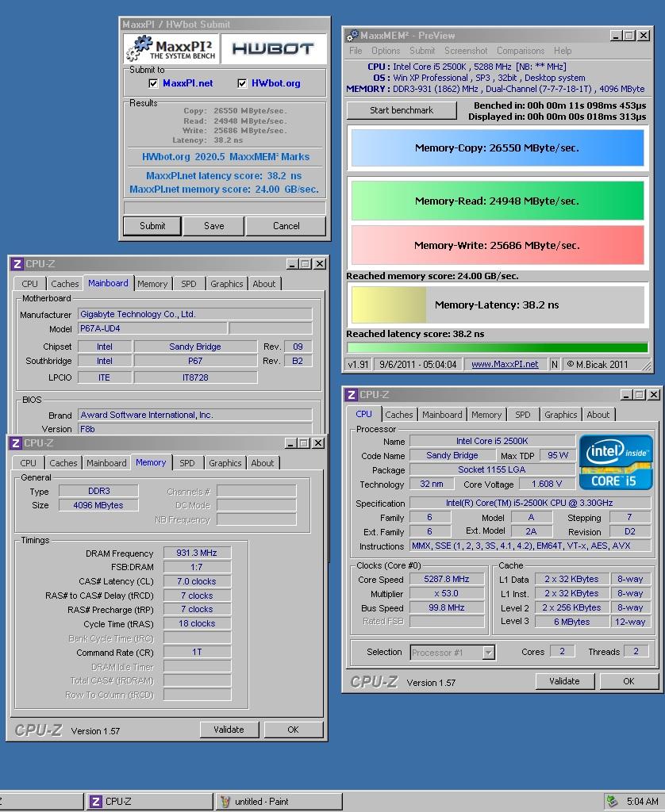Click the HWBOT logo banner
The width and height of the screenshot is (665, 812).
click(x=273, y=48)
